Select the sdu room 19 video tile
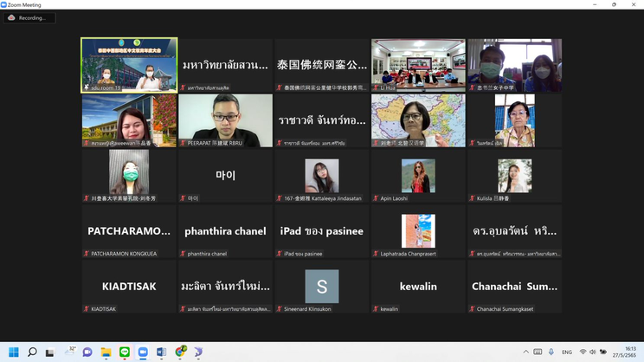The height and width of the screenshot is (362, 644). coord(129,65)
